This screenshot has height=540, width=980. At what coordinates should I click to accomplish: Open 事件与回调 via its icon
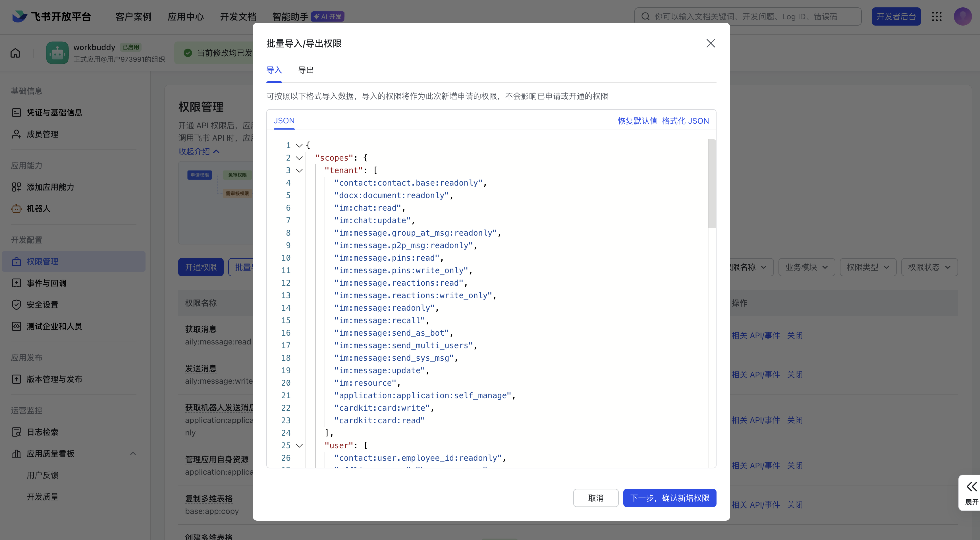[x=16, y=283]
